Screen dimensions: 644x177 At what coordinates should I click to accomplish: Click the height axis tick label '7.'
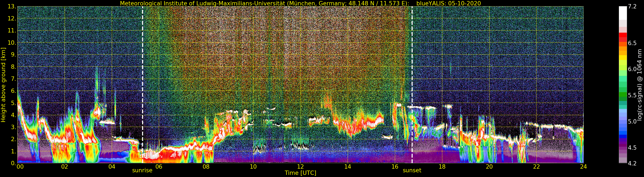(x=13, y=79)
